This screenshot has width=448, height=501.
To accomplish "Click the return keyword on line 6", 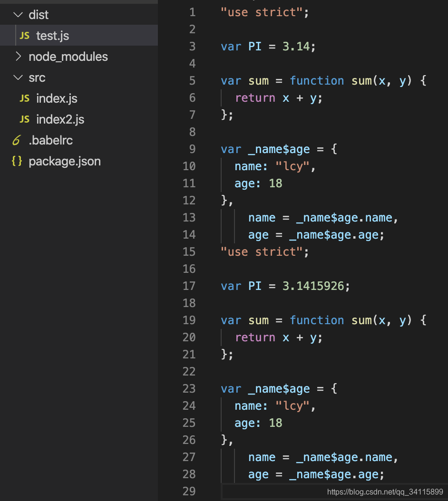I will [255, 98].
